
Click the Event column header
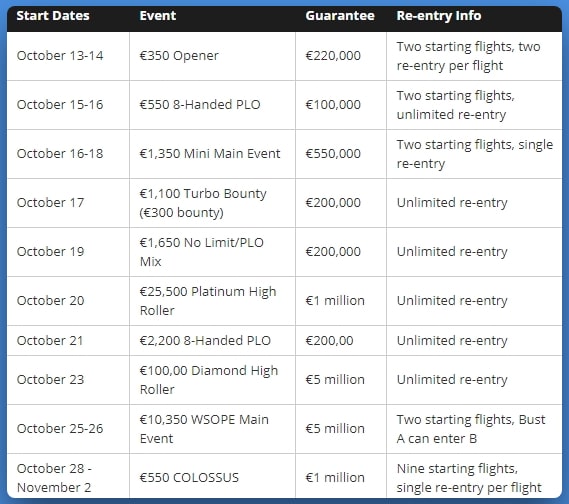pyautogui.click(x=157, y=16)
